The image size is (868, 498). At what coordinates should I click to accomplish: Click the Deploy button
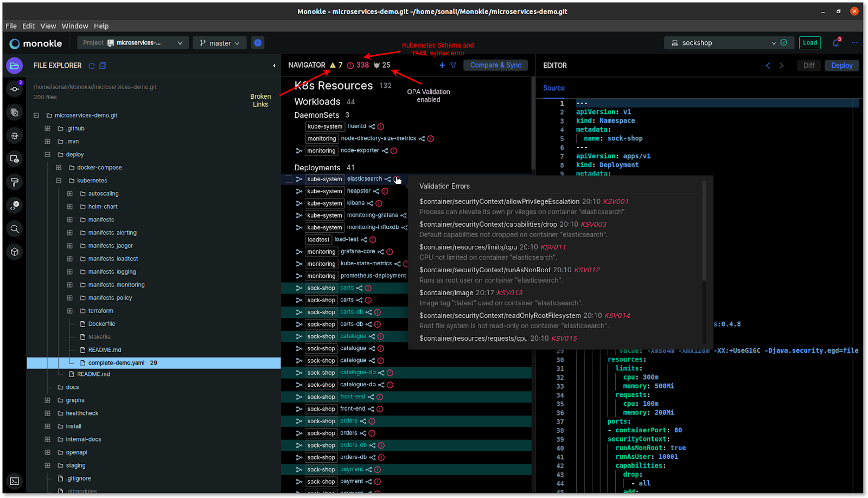841,66
